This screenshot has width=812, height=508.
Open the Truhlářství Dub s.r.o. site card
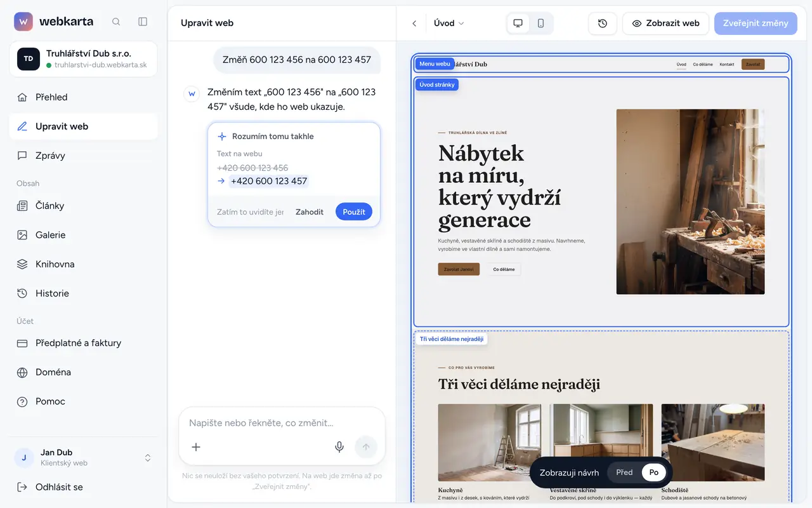coord(83,58)
